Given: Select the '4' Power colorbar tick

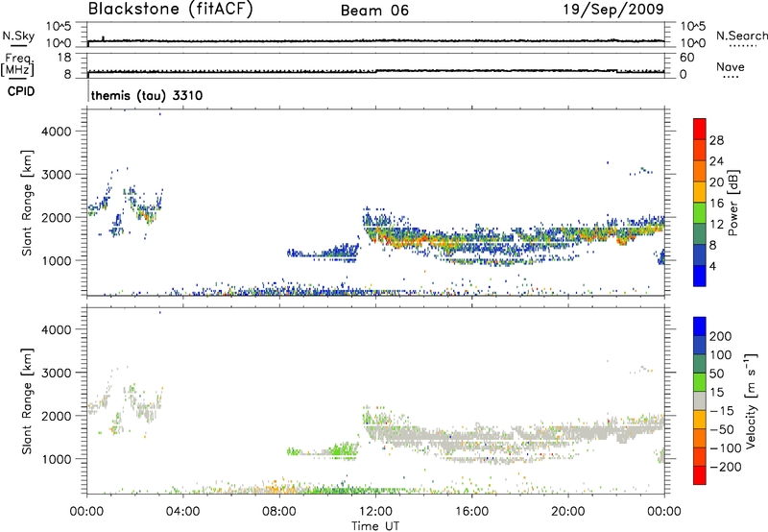Looking at the screenshot, I should click(713, 266).
